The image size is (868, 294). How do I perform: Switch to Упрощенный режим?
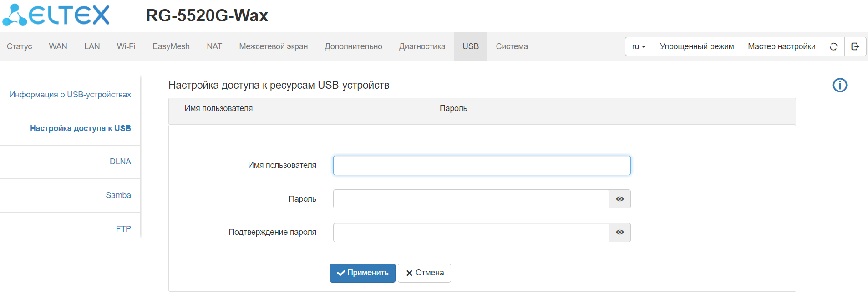point(696,46)
